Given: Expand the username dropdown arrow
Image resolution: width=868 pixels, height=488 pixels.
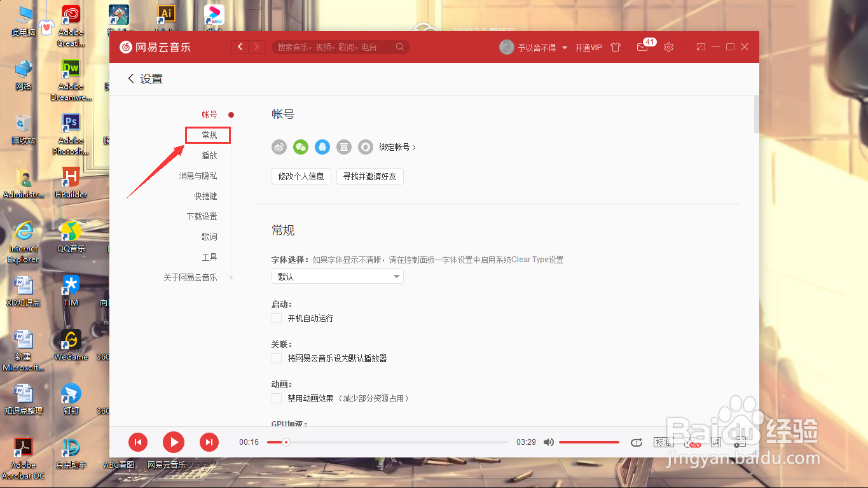Looking at the screenshot, I should point(564,48).
